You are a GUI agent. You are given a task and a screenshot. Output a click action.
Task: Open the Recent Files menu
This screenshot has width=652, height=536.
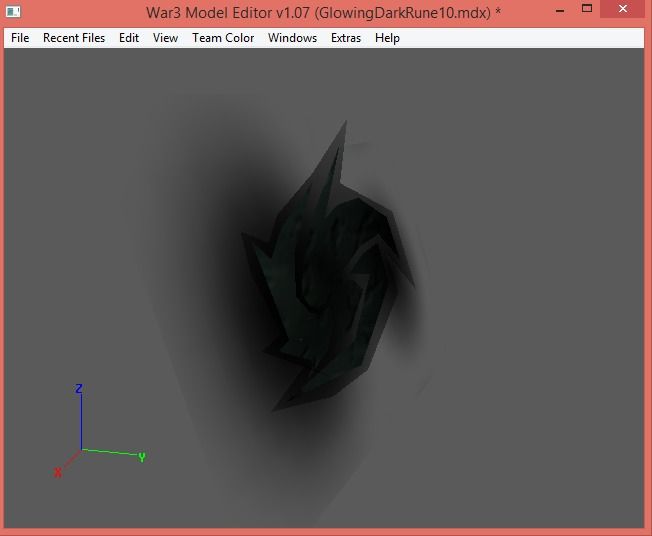(74, 38)
